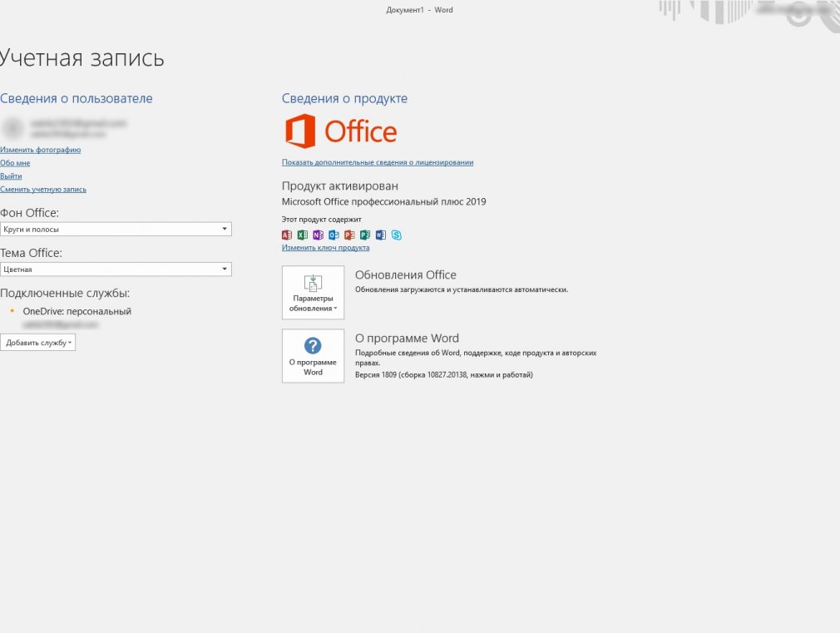840x633 pixels.
Task: Click the Skype for Business icon
Action: click(x=397, y=235)
